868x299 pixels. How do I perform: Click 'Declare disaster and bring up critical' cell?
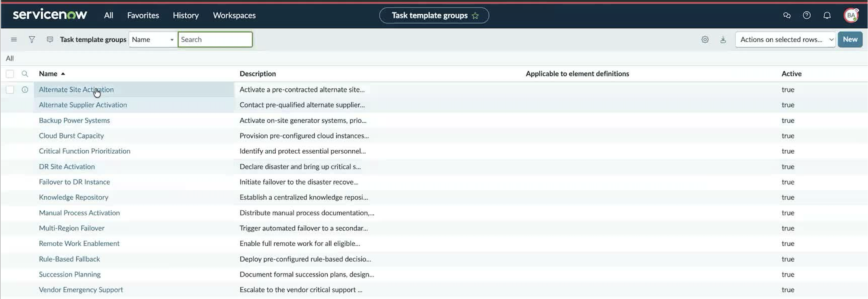click(x=300, y=167)
